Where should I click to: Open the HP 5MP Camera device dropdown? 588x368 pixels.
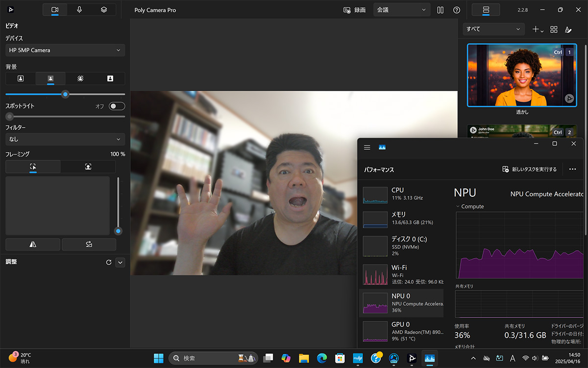click(x=65, y=50)
